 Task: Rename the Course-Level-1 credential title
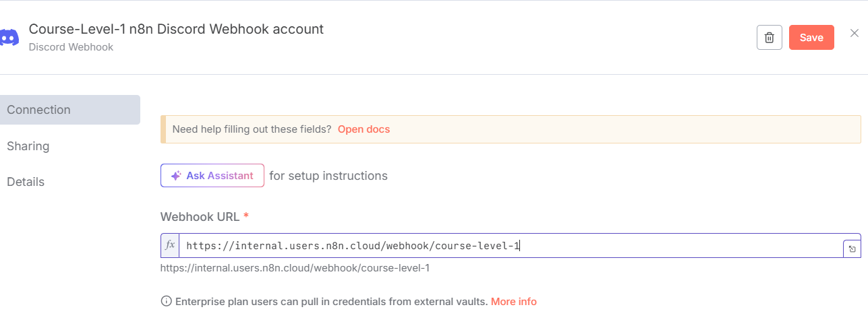[x=176, y=30]
